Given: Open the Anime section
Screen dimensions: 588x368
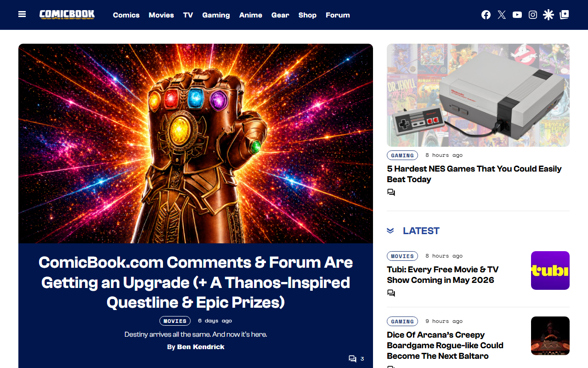Looking at the screenshot, I should (251, 15).
